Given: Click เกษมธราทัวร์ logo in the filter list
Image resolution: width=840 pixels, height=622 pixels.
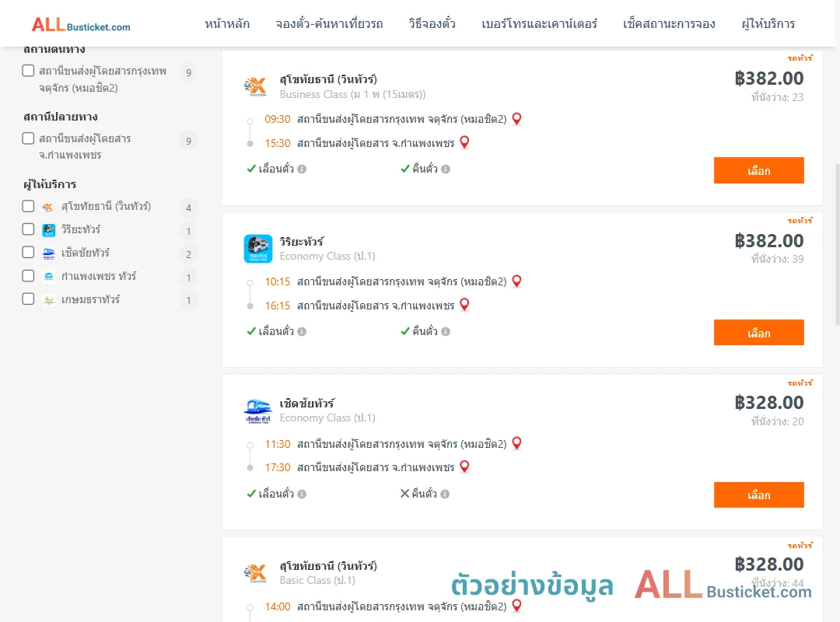Looking at the screenshot, I should click(49, 300).
